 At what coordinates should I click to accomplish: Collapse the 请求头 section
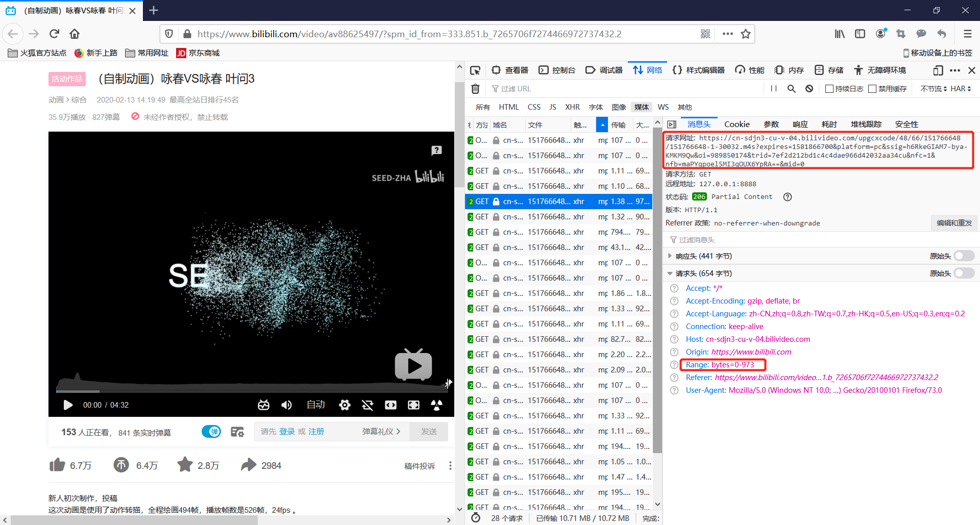coord(670,273)
